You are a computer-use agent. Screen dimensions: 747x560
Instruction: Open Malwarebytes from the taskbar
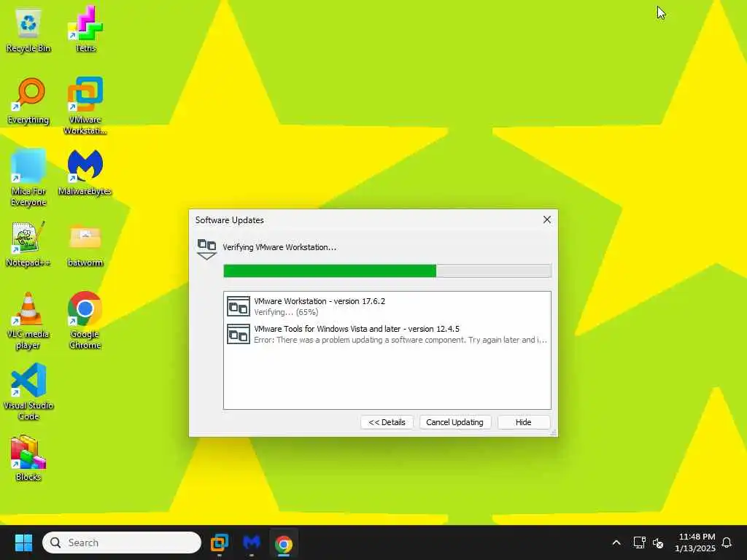click(252, 542)
